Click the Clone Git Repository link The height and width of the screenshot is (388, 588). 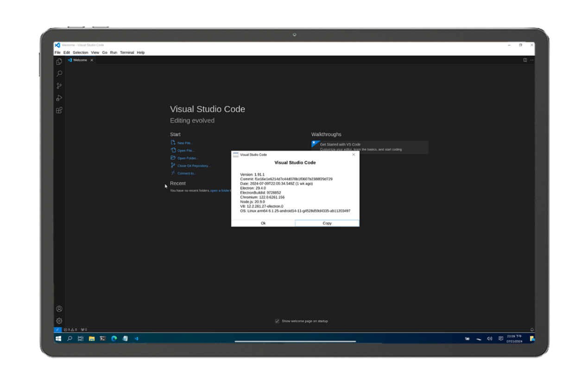(193, 166)
